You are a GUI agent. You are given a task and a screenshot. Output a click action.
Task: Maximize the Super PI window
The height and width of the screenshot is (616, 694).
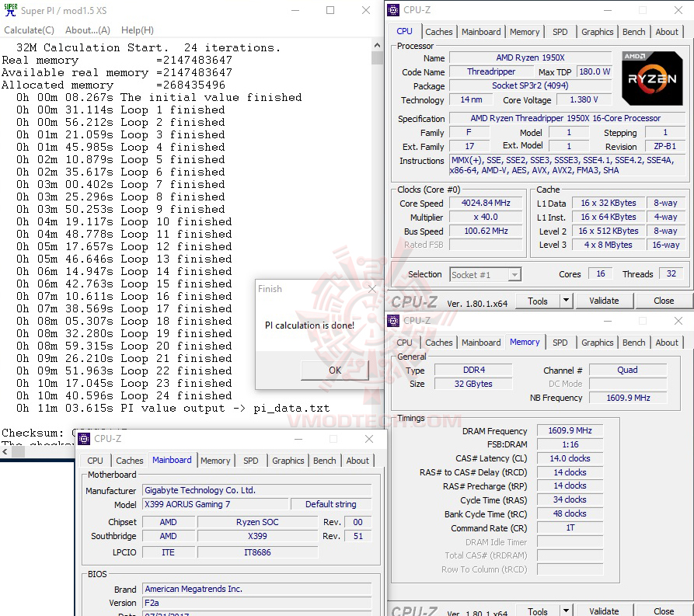click(330, 10)
